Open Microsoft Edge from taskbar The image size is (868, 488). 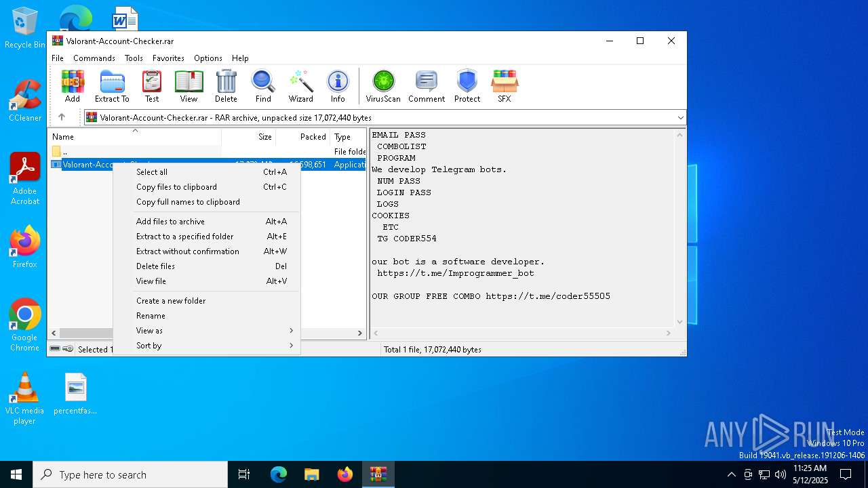click(279, 474)
